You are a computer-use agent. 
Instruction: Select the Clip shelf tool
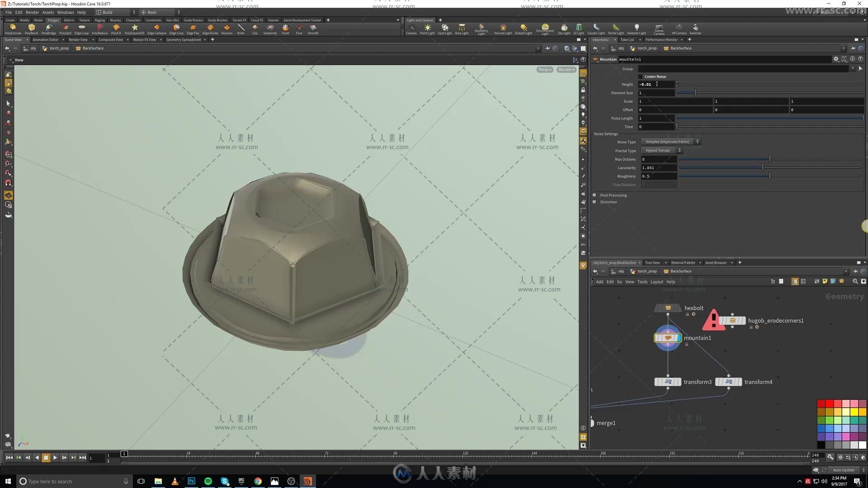tap(255, 29)
